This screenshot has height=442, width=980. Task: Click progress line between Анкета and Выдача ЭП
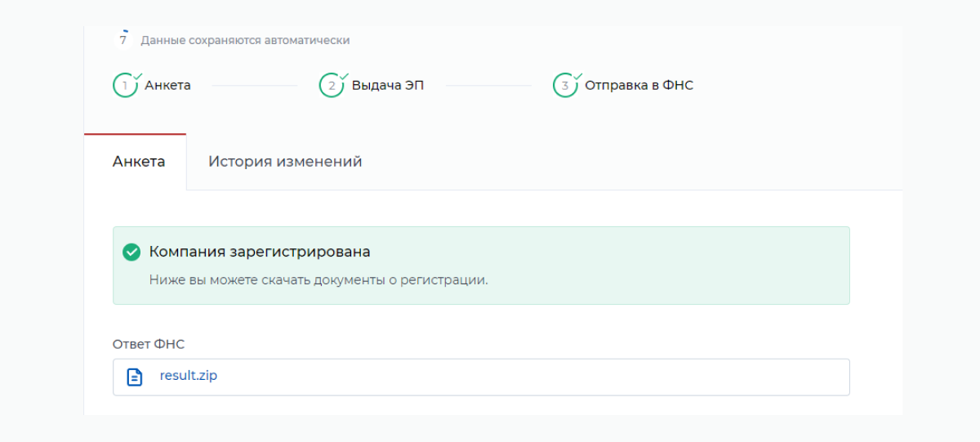(254, 86)
